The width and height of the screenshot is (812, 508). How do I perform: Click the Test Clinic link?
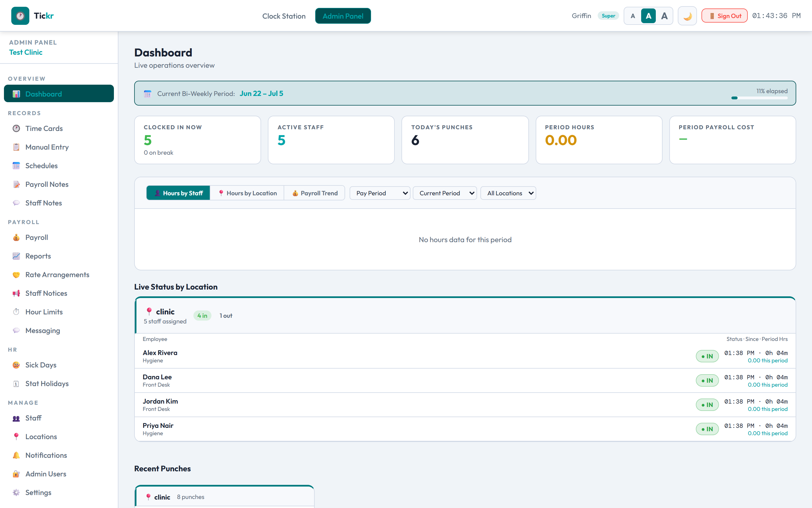26,52
